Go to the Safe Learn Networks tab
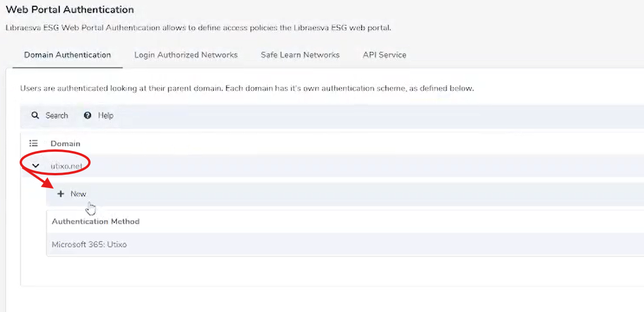This screenshot has width=644, height=312. [300, 55]
